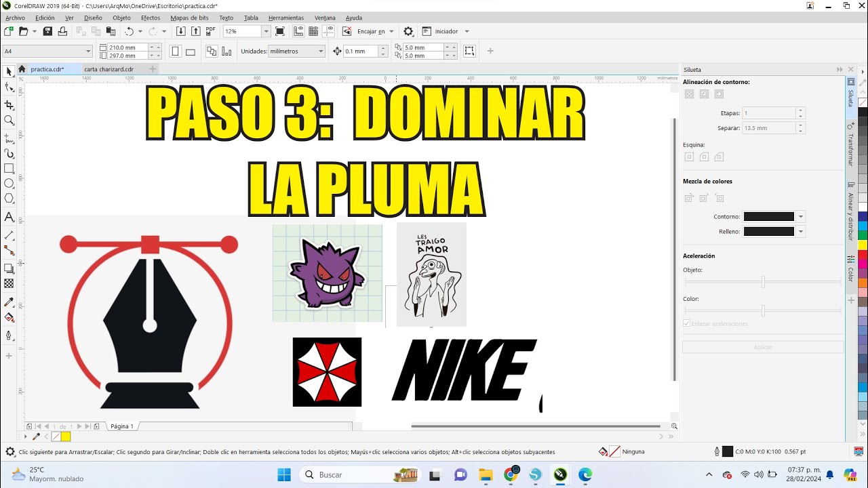This screenshot has height=488, width=868.
Task: Select the Pick tool in the toolbox
Action: click(9, 72)
